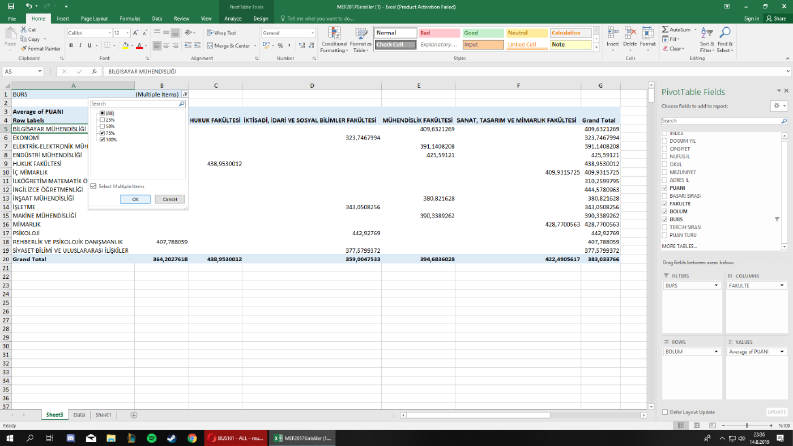Viewport: 793px width, 446px height.
Task: Click the Insert Function fx icon
Action: tap(94, 72)
